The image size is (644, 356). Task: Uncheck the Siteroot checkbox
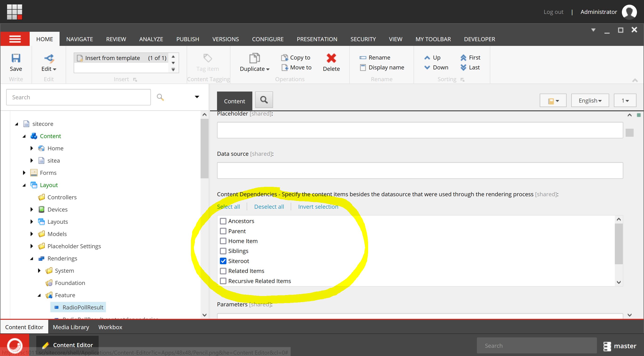click(223, 261)
